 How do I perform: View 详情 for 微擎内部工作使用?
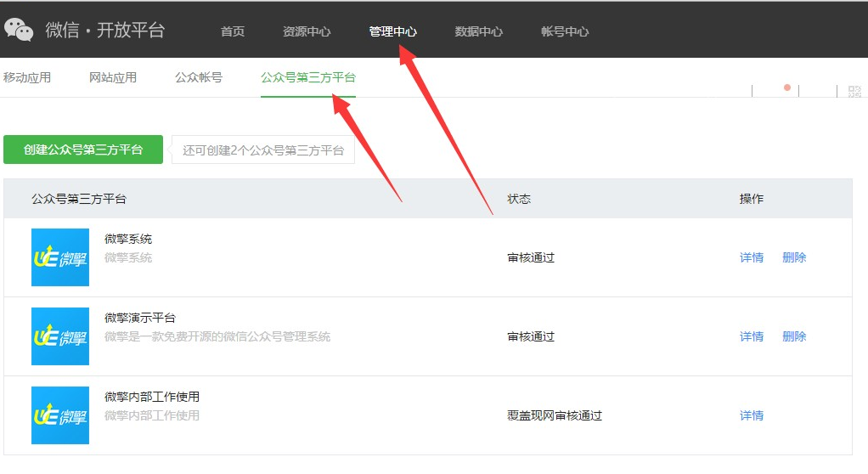click(x=752, y=416)
